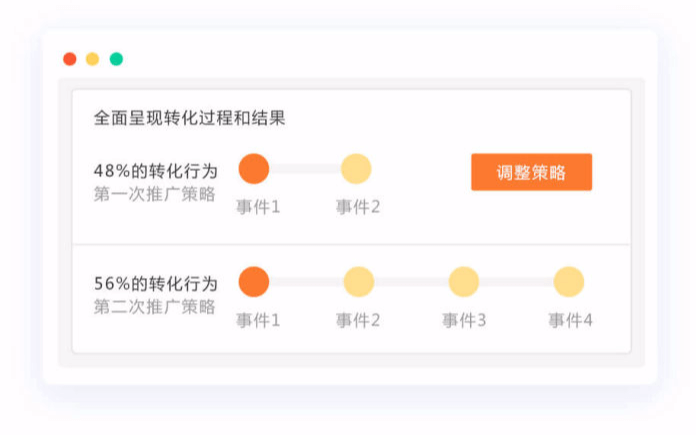Image resolution: width=696 pixels, height=435 pixels.
Task: Click the 事件3 text label
Action: click(x=464, y=321)
